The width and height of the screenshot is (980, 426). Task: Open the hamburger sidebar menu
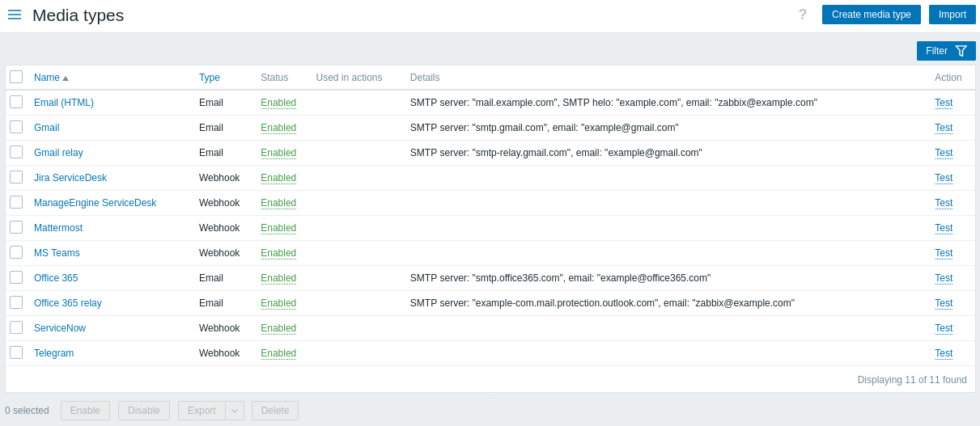click(x=15, y=15)
